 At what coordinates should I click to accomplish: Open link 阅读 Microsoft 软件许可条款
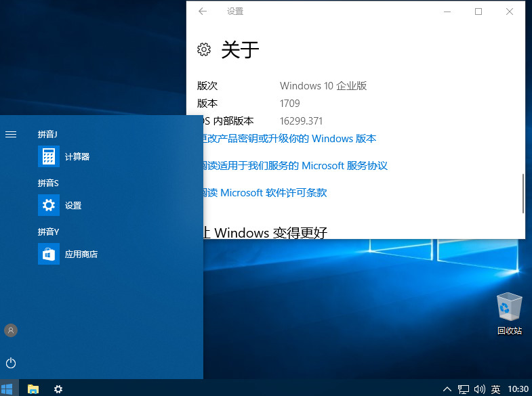264,193
